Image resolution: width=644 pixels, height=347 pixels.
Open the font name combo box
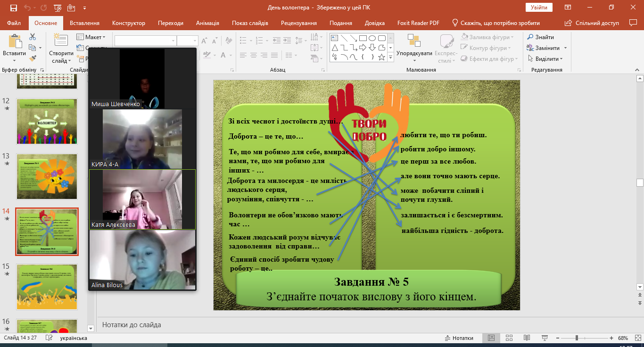coord(146,41)
